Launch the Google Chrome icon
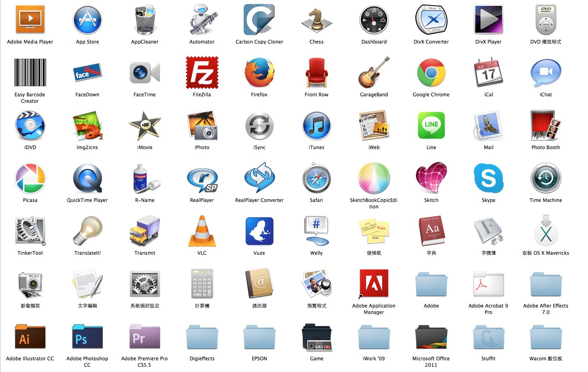 pyautogui.click(x=431, y=73)
